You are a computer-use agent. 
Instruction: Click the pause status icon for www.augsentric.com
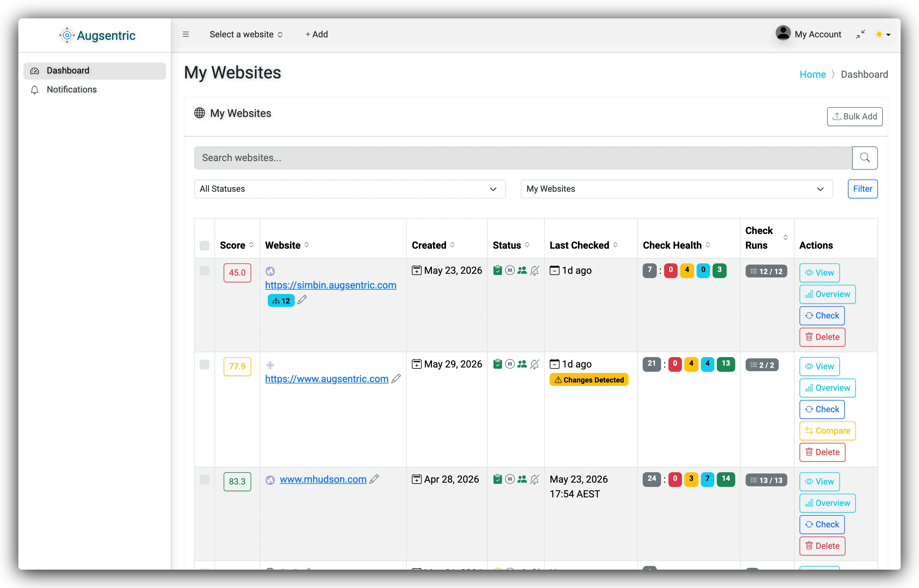click(x=510, y=364)
